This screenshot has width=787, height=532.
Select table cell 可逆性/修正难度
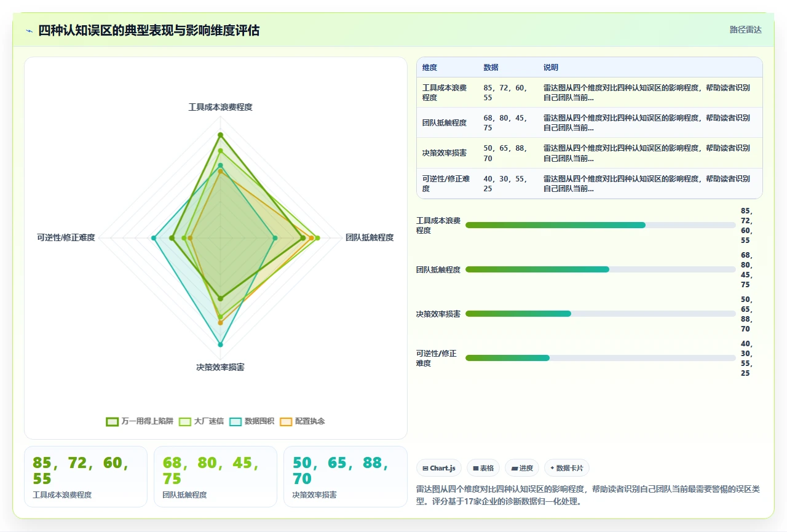447,183
